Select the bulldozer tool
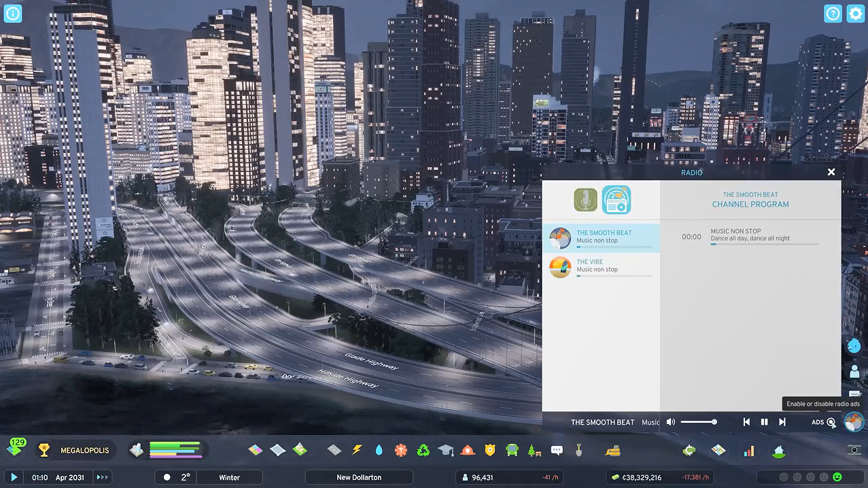Screen dimensions: 868x488 (x=612, y=450)
